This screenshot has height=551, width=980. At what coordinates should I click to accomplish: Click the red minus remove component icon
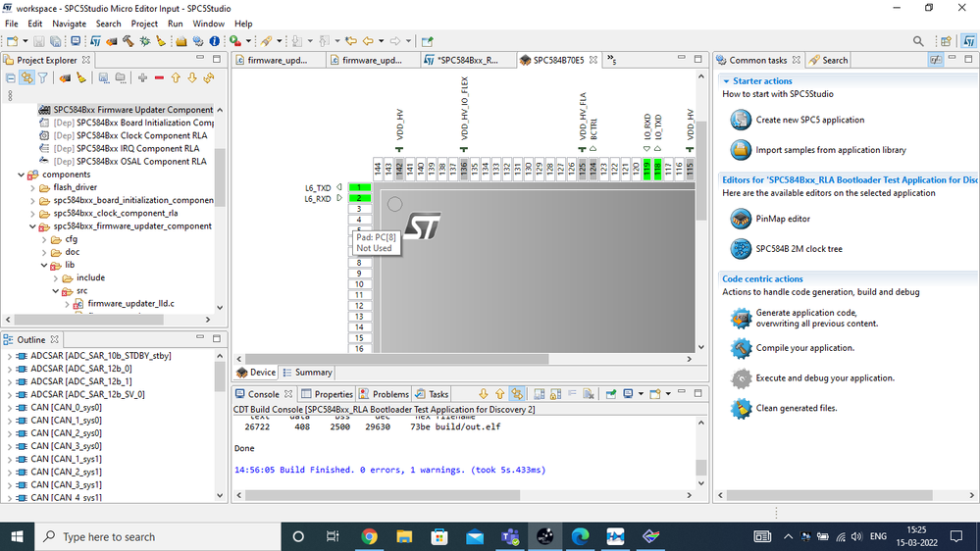pos(159,78)
